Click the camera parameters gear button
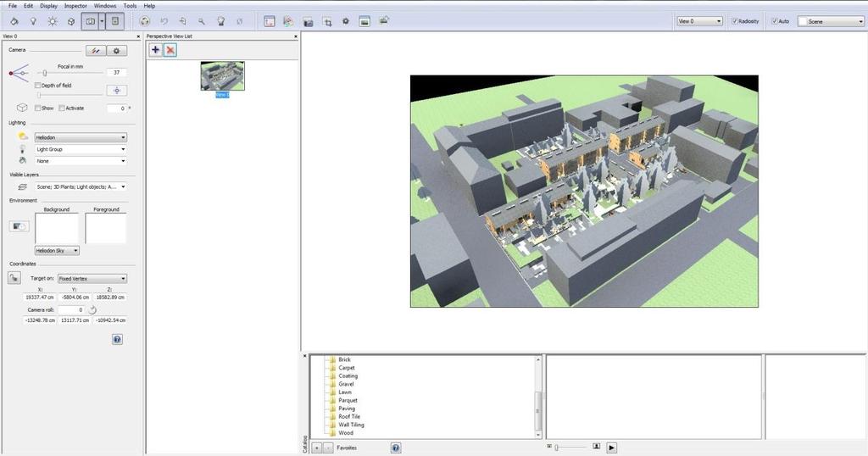Viewport: 868px width, 456px height. point(116,50)
